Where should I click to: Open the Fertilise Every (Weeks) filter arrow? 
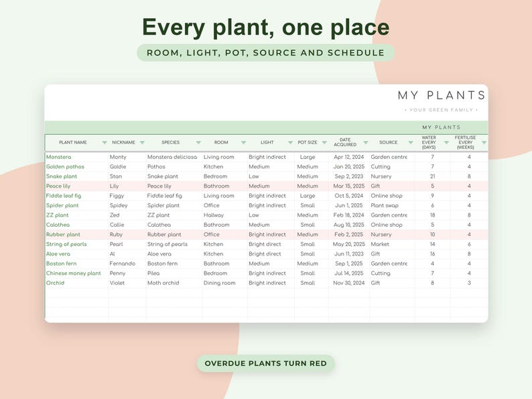(x=484, y=143)
